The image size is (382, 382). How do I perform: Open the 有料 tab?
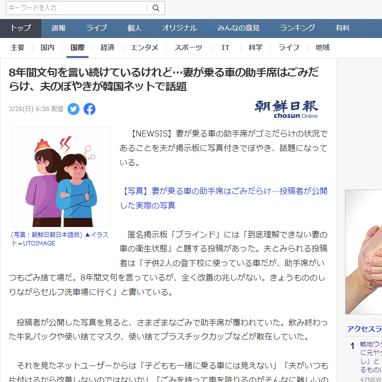point(342,28)
